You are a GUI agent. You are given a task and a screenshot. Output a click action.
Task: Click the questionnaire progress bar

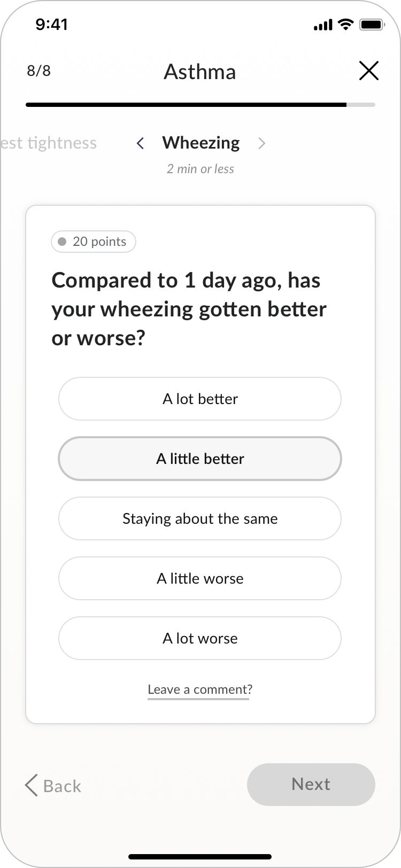(x=200, y=105)
